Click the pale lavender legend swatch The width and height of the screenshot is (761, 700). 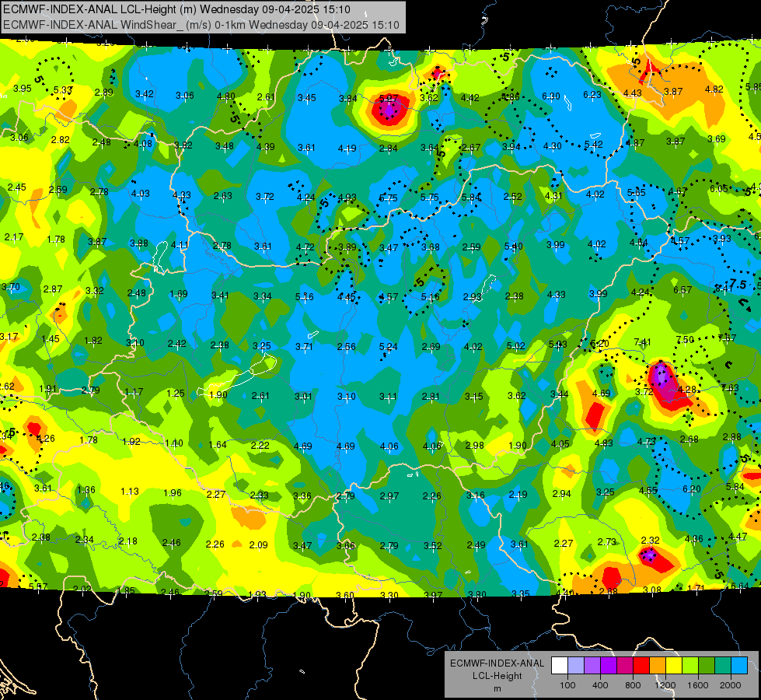[575, 665]
